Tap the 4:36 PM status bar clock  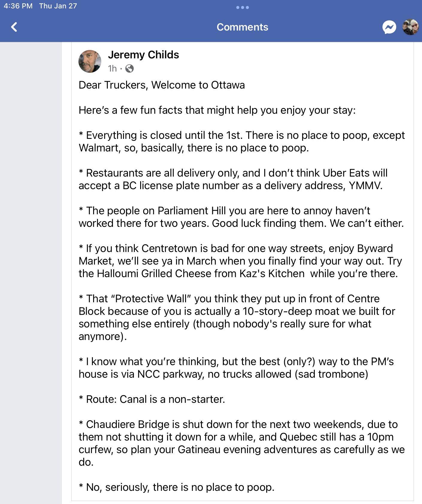click(x=18, y=6)
